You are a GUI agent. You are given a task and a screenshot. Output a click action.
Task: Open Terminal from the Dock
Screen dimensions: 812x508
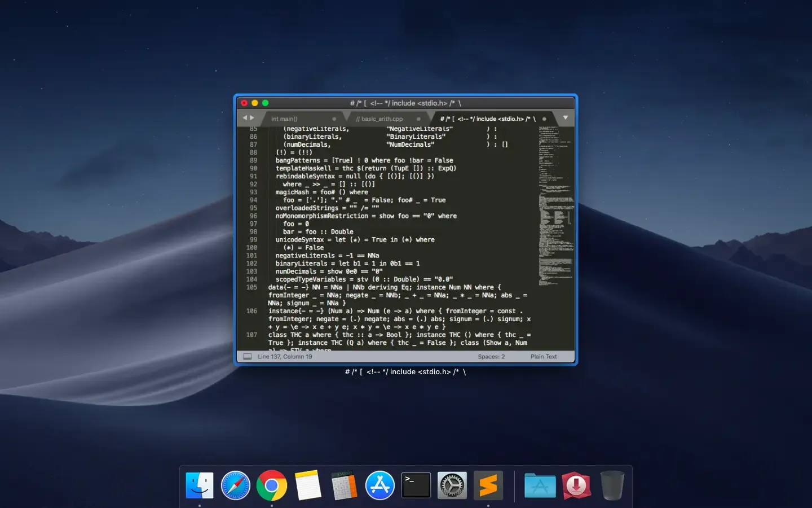tap(416, 485)
